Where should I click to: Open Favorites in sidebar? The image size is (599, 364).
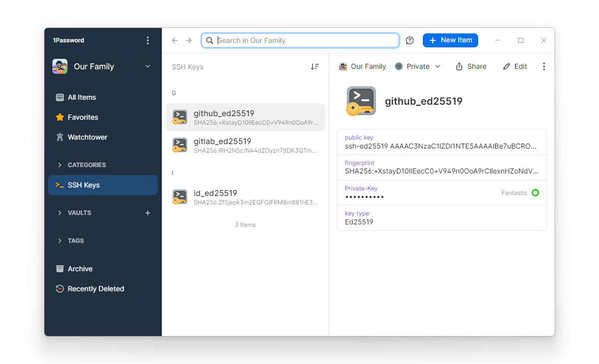(103, 117)
